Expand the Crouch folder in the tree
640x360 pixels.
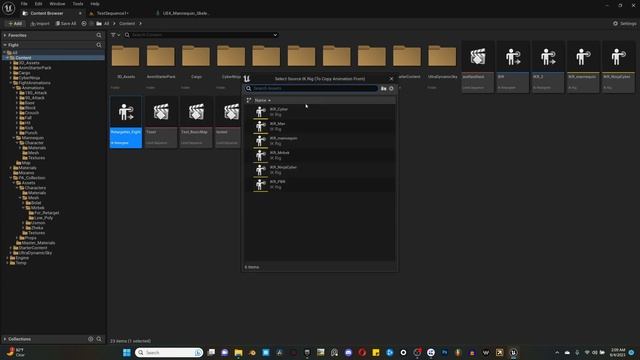(18, 113)
